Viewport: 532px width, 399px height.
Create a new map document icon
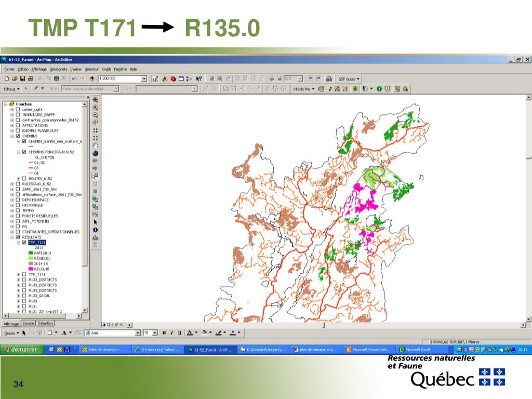pos(6,79)
